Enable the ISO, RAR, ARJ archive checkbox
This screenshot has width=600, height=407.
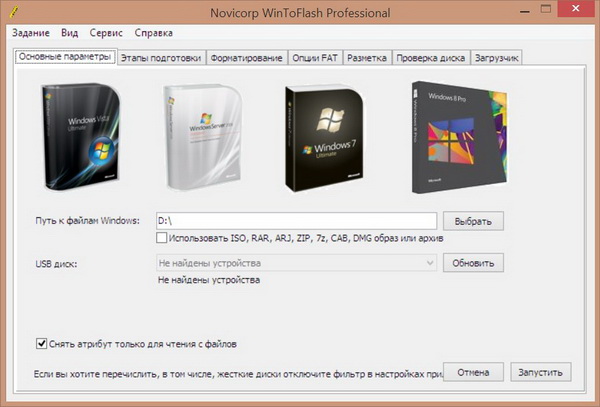click(162, 239)
